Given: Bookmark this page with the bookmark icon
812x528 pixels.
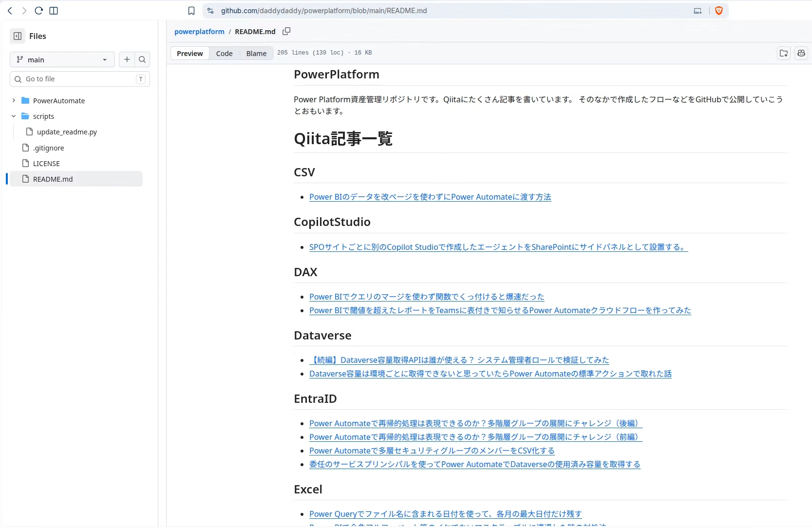Looking at the screenshot, I should pos(191,11).
